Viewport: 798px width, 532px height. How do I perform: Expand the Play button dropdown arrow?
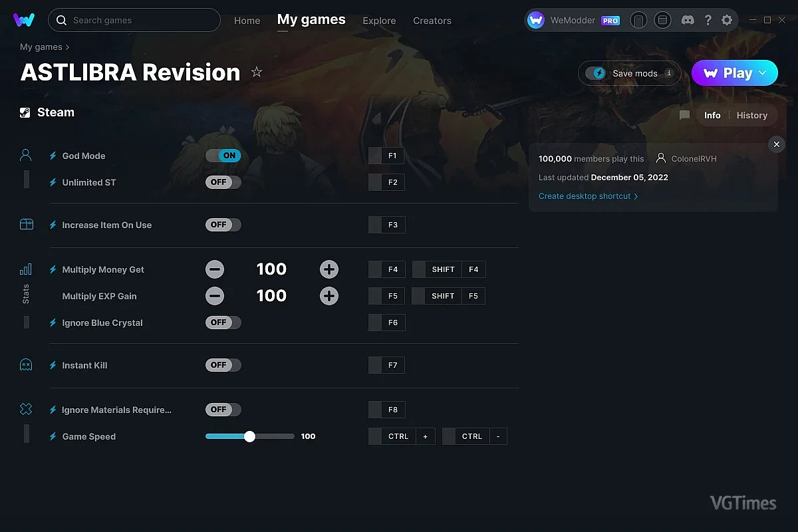point(763,73)
